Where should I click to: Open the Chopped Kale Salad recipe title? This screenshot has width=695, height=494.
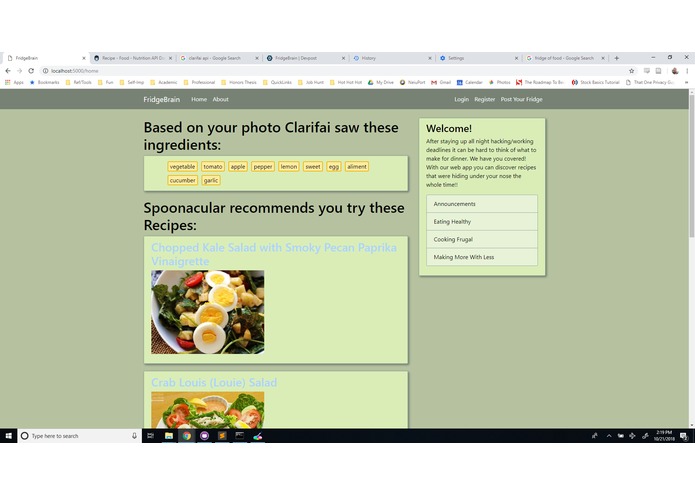pyautogui.click(x=274, y=254)
